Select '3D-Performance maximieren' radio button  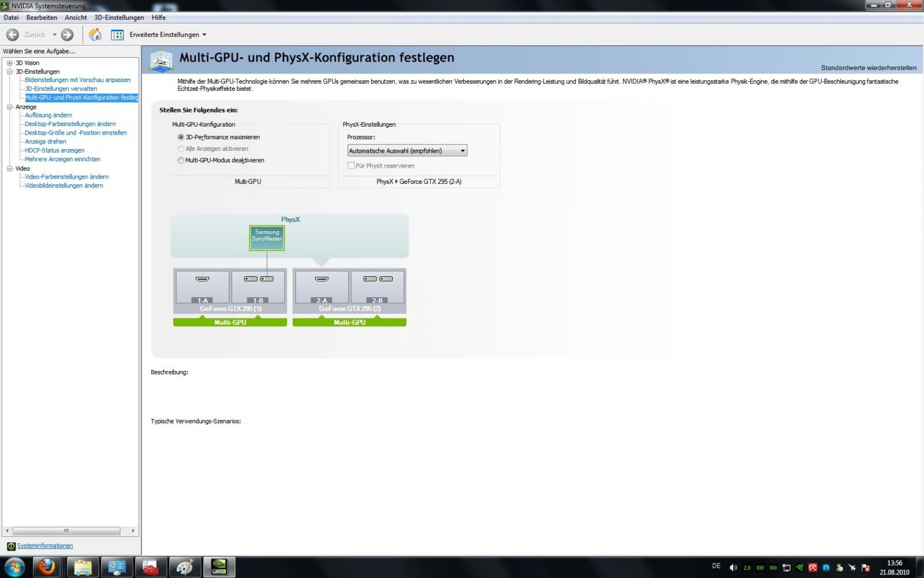(x=181, y=137)
